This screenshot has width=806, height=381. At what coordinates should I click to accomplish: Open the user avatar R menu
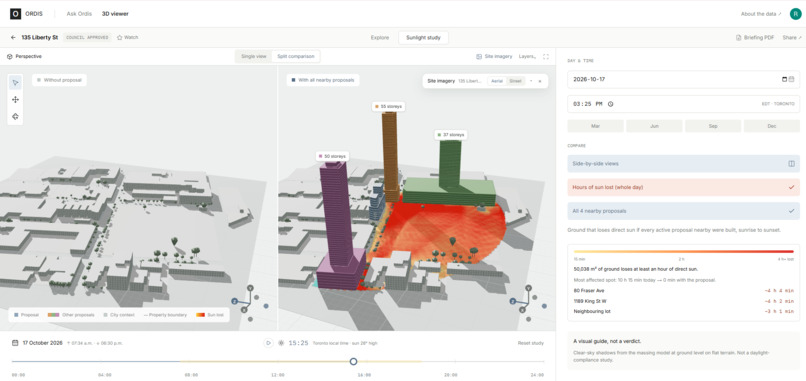point(795,14)
